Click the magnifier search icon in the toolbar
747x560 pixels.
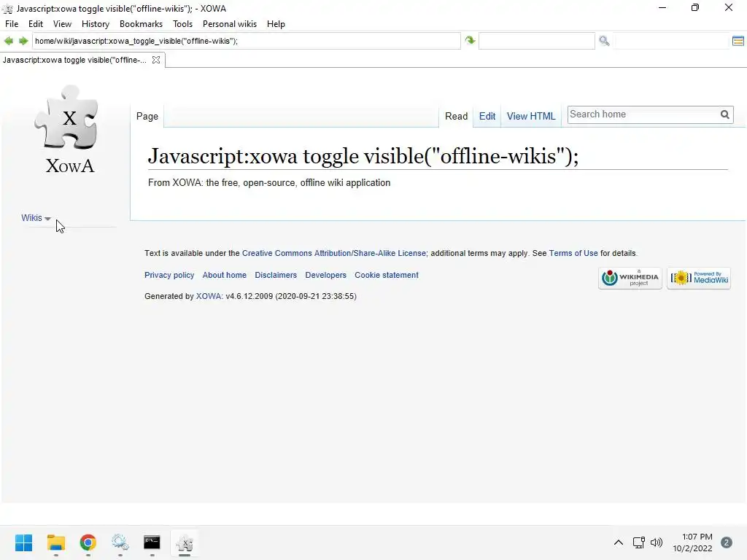click(x=604, y=41)
